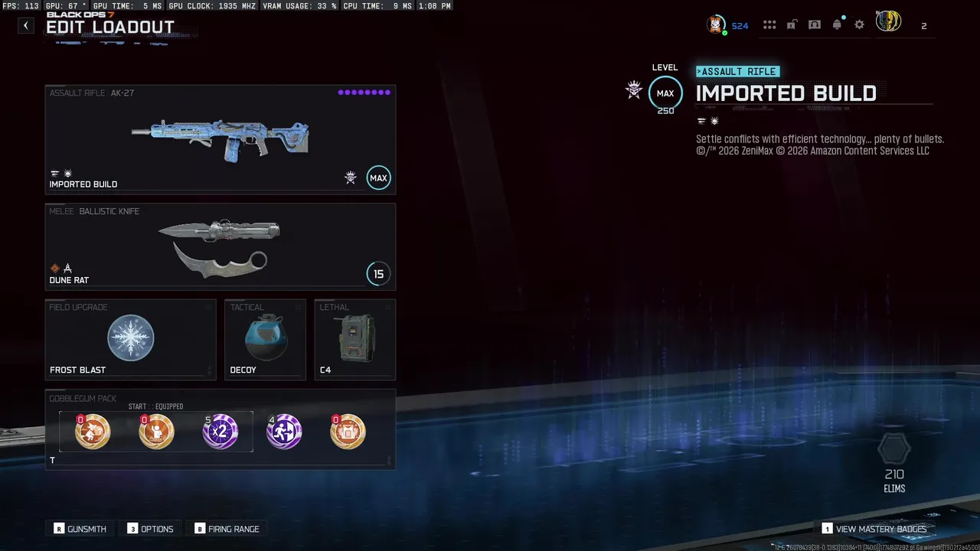Click the MAX level badge on AK-27 card
980x551 pixels.
tap(378, 178)
